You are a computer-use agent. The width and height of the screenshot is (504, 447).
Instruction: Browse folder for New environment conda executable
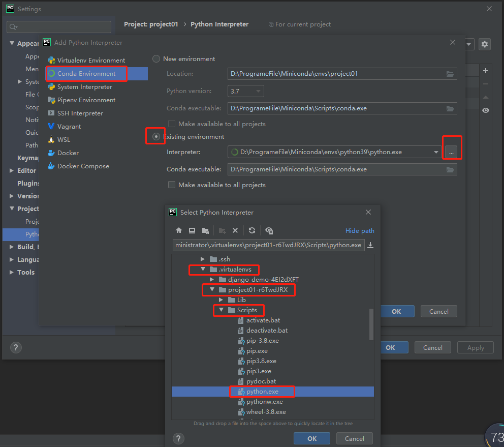tap(450, 108)
